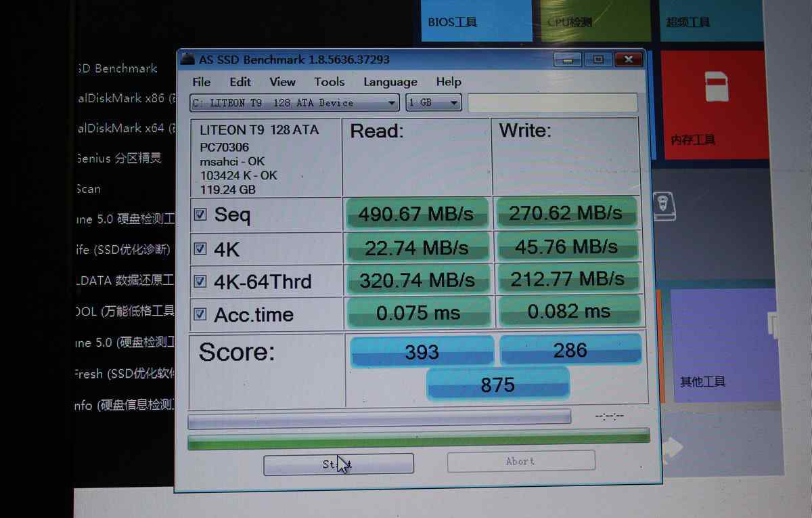Open the 内存工具 tile in the background
Screen dimensions: 812x518
[714, 105]
